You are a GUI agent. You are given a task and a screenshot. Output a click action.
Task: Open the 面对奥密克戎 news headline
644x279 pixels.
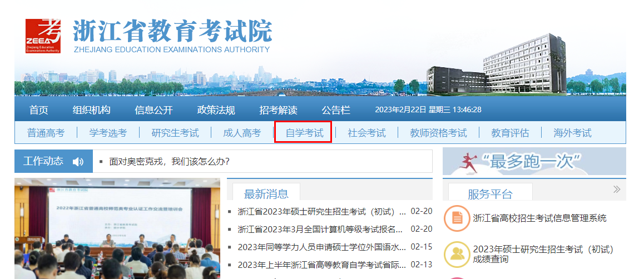pos(170,162)
